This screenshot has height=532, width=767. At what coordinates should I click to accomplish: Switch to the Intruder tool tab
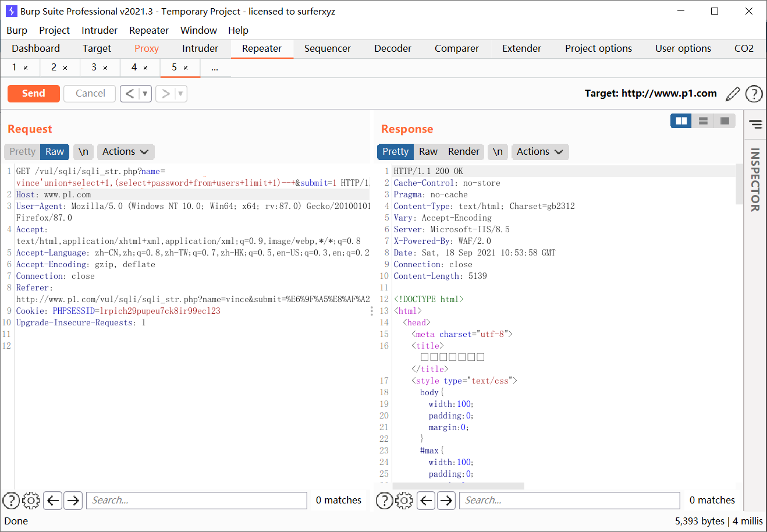tap(200, 49)
